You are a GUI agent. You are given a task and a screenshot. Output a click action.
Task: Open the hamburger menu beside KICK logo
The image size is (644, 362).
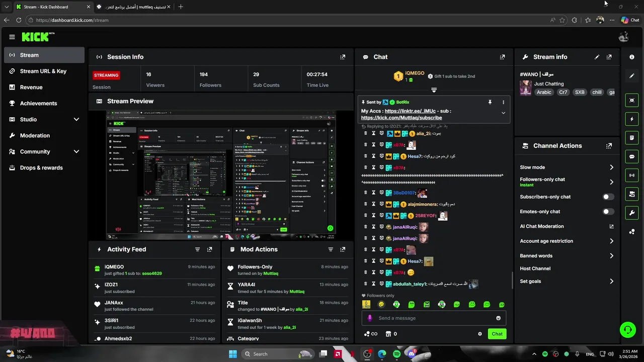(12, 37)
